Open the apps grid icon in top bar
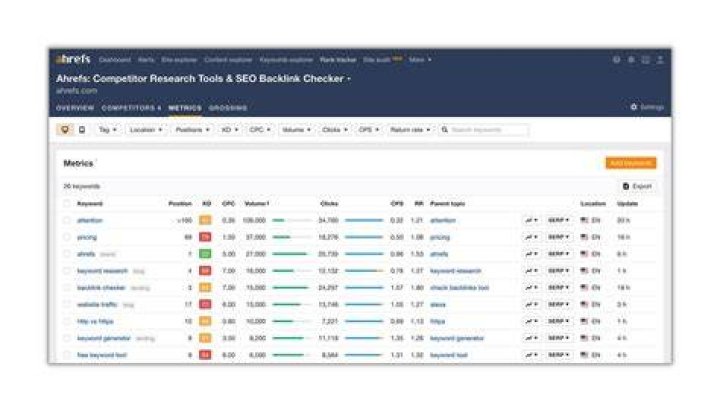720x404 pixels. 646,60
